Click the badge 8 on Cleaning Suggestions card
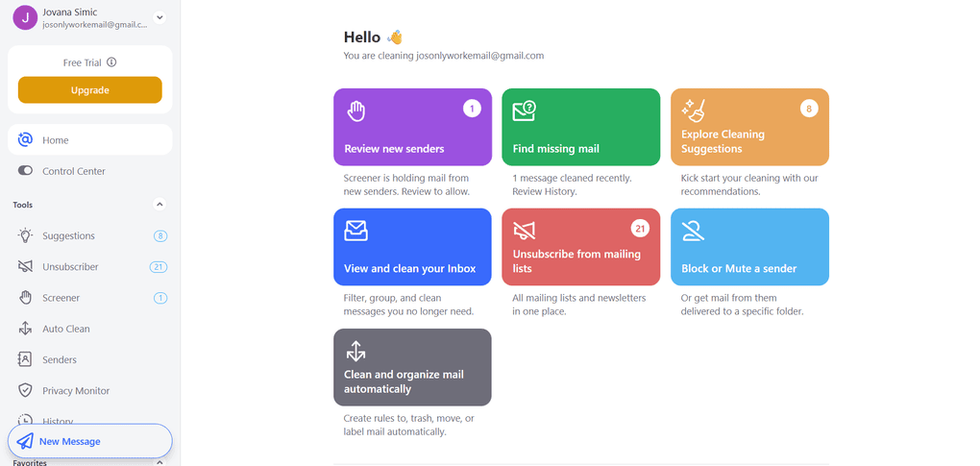This screenshot has width=980, height=466. [x=809, y=109]
